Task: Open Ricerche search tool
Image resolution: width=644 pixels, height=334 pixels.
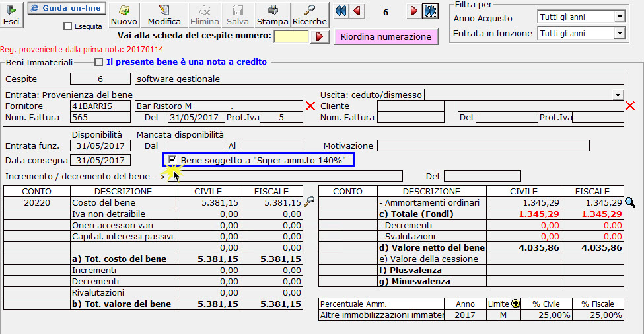Action: [x=310, y=15]
